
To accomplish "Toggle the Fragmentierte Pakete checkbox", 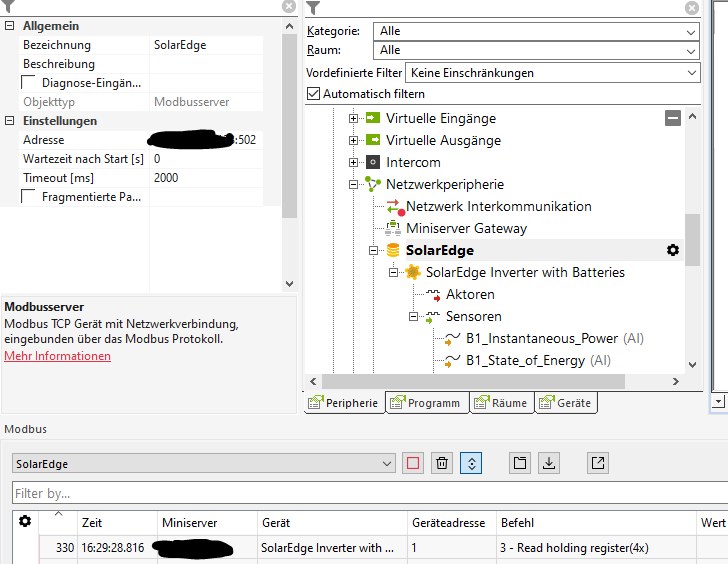I will [28, 196].
